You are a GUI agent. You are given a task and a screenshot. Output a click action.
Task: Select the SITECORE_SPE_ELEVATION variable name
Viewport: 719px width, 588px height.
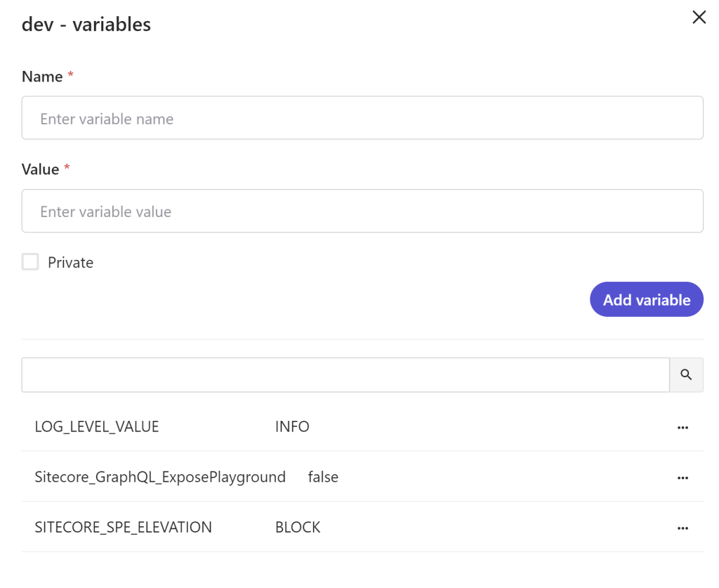click(123, 528)
